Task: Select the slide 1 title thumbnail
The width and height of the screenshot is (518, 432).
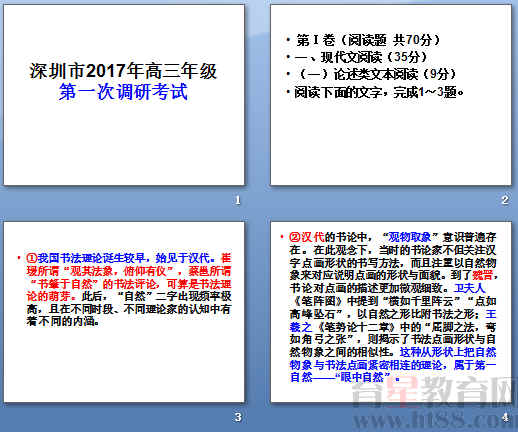Action: pyautogui.click(x=124, y=95)
